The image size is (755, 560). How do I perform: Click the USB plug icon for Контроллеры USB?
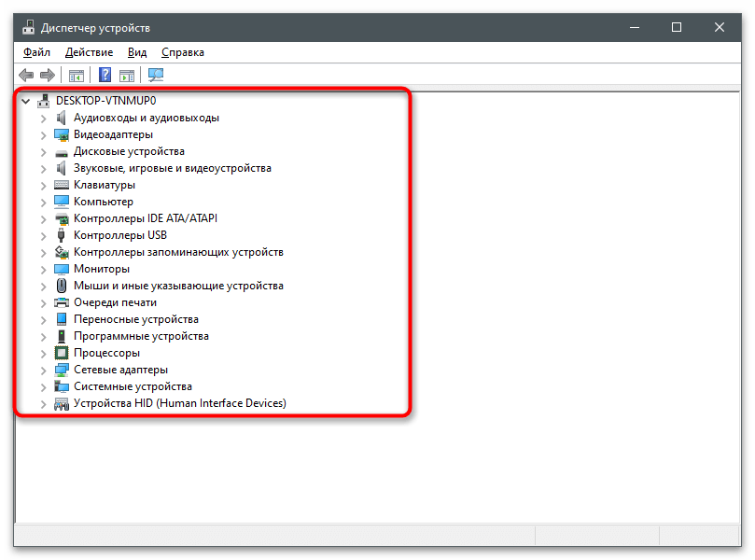62,235
